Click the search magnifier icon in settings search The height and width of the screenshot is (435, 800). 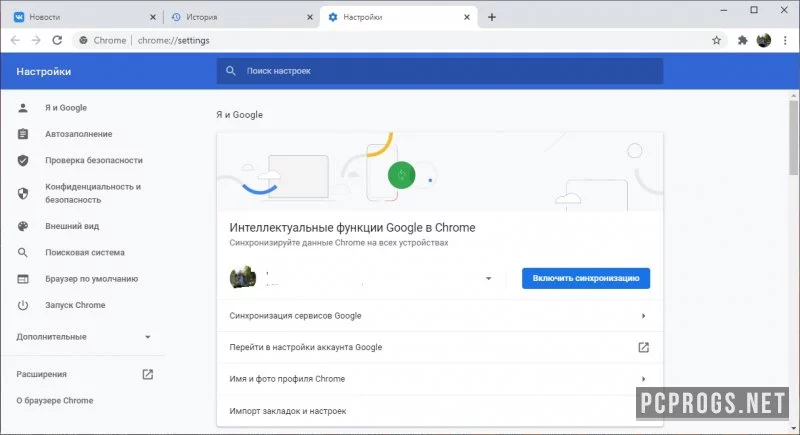pyautogui.click(x=231, y=71)
